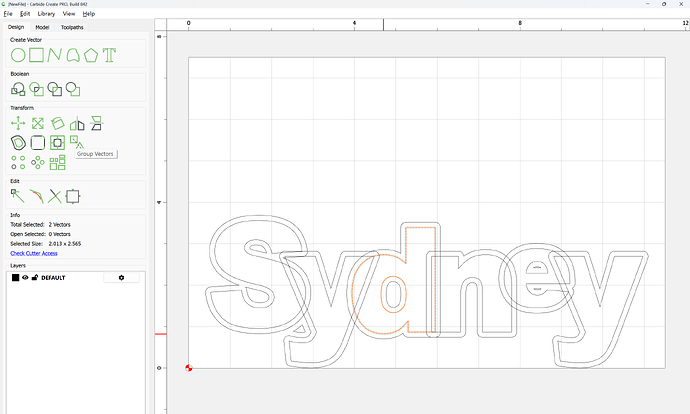
Task: Click the DEFAULT layer black color swatch
Action: pos(16,277)
